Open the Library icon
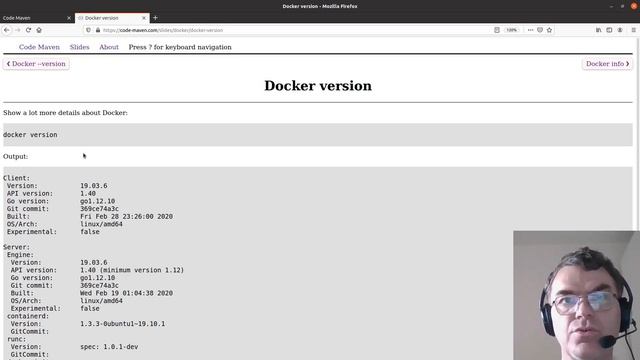This screenshot has width=640, height=360. click(598, 30)
